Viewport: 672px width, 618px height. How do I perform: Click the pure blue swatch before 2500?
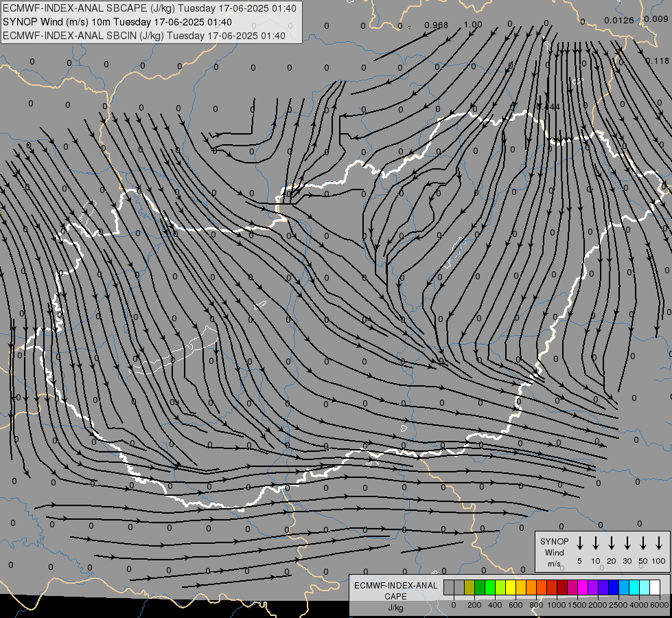point(614,587)
